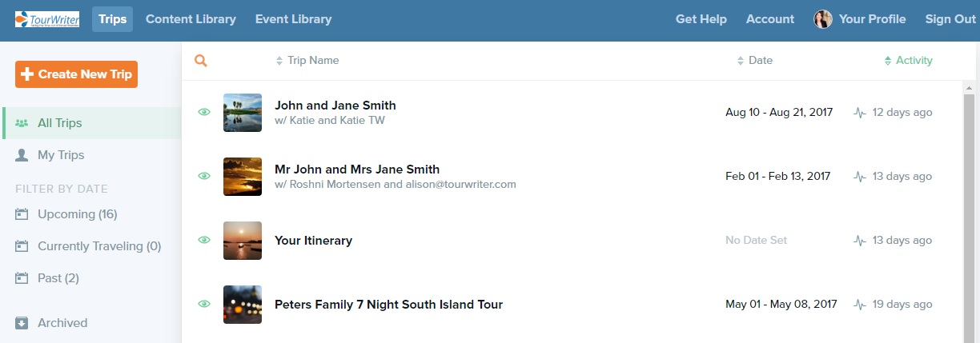Screen dimensions: 980x343
Task: Click the profile avatar picture
Action: pyautogui.click(x=823, y=19)
